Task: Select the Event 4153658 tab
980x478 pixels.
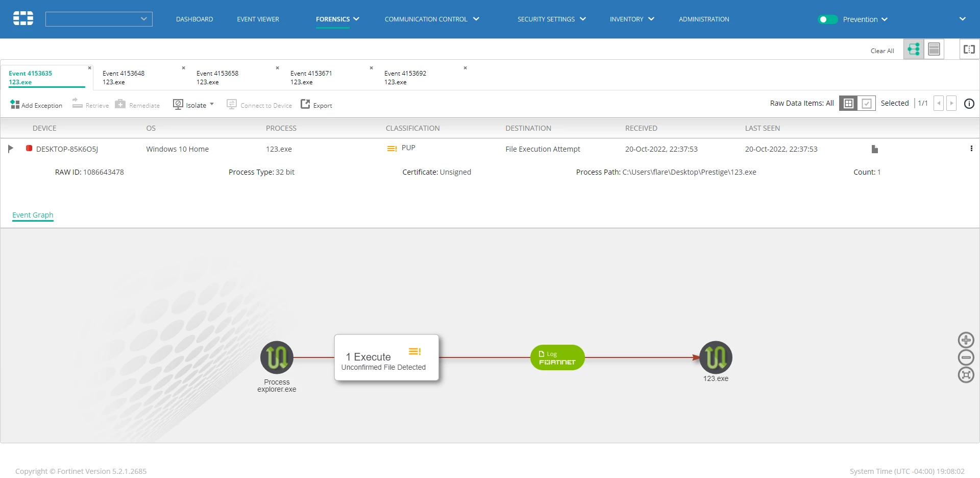Action: point(217,78)
